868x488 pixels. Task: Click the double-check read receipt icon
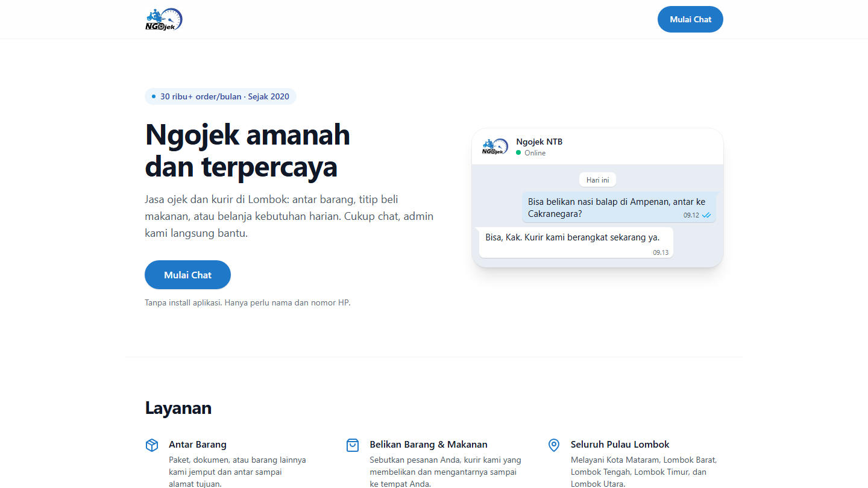click(706, 215)
